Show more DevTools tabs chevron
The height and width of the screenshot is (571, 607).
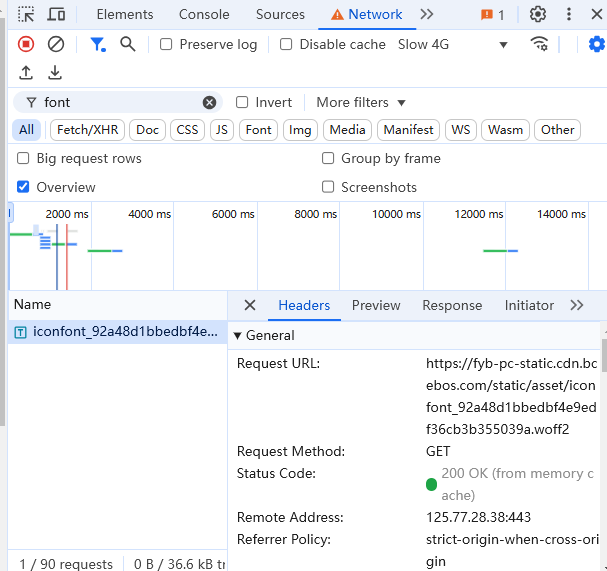click(427, 14)
